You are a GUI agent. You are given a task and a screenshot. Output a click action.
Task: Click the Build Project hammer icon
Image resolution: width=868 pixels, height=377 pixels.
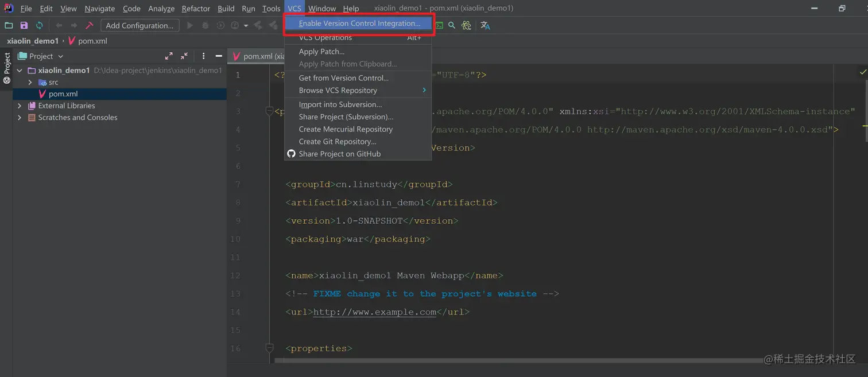click(89, 25)
